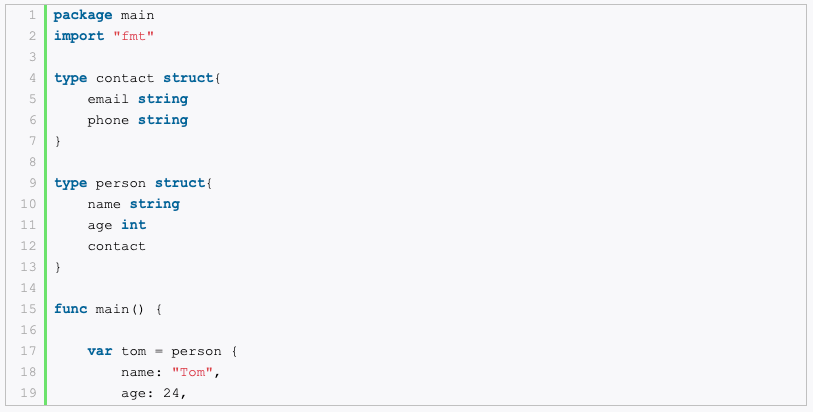813x412 pixels.
Task: Click line number 1 in the gutter
Action: coord(32,15)
